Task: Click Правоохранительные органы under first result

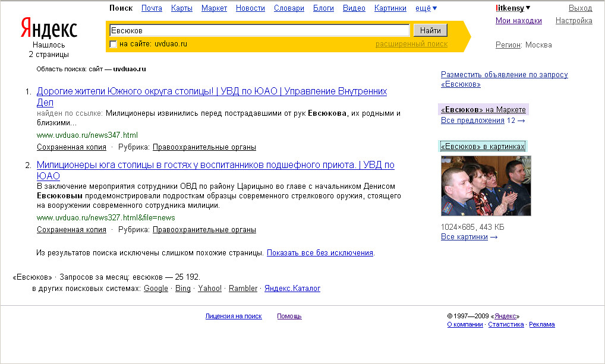Action: tap(204, 147)
